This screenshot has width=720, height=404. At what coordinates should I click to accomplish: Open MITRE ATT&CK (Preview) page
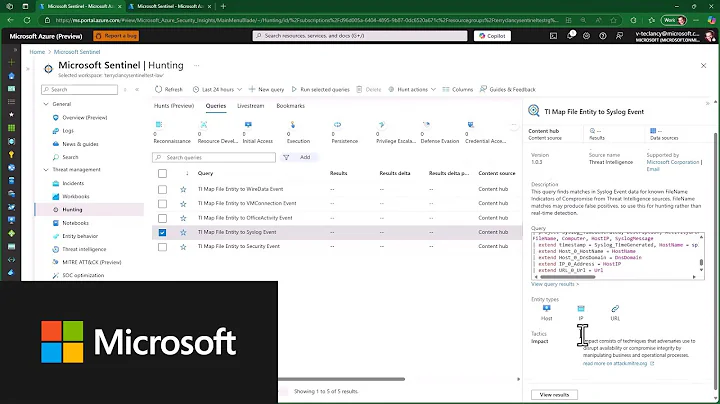[92, 263]
